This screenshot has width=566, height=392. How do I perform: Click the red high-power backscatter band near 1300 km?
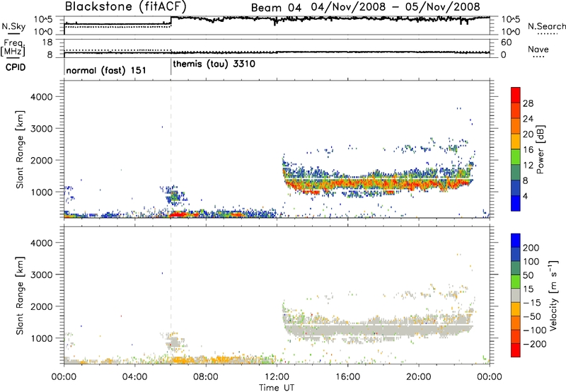377,184
